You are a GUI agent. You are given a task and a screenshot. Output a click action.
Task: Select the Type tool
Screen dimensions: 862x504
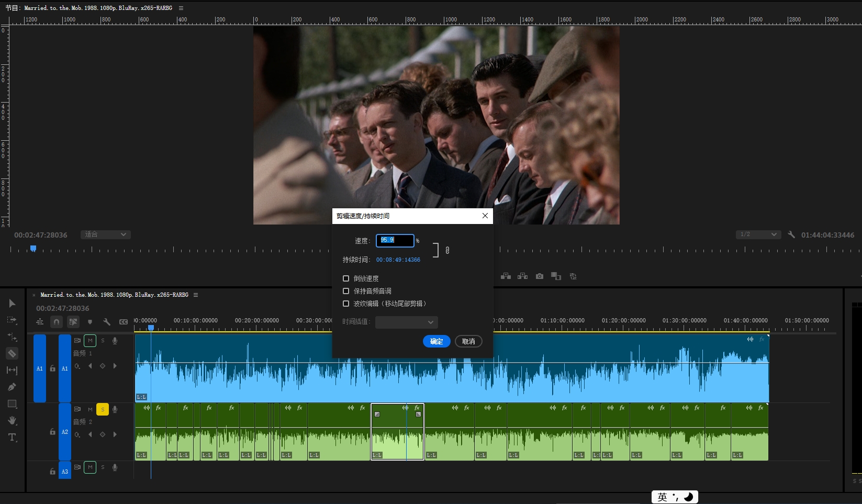(x=12, y=438)
